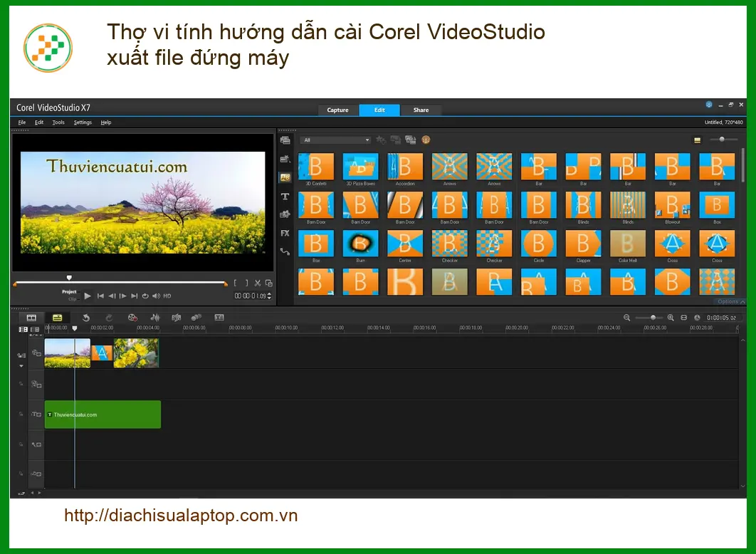
Task: Select Clip playback mode
Action: 73,299
